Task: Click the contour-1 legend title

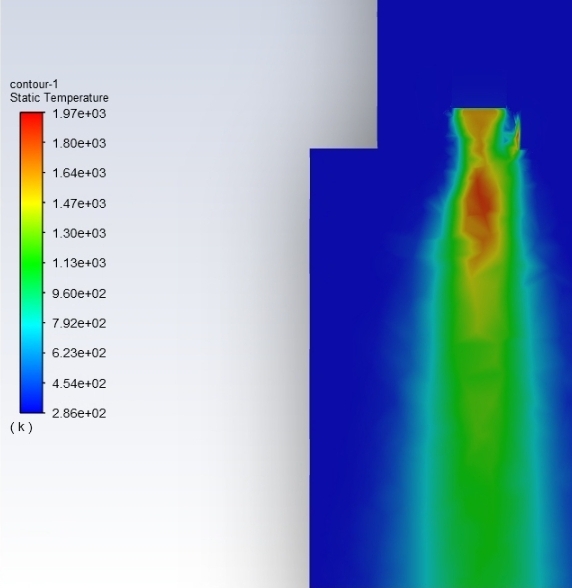Action: click(34, 84)
